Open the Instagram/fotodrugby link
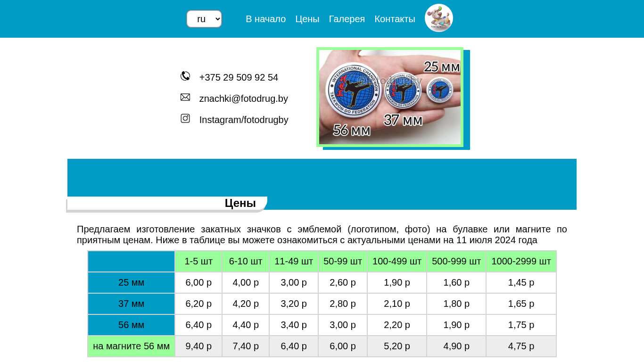Image resolution: width=644 pixels, height=362 pixels. coord(244,120)
